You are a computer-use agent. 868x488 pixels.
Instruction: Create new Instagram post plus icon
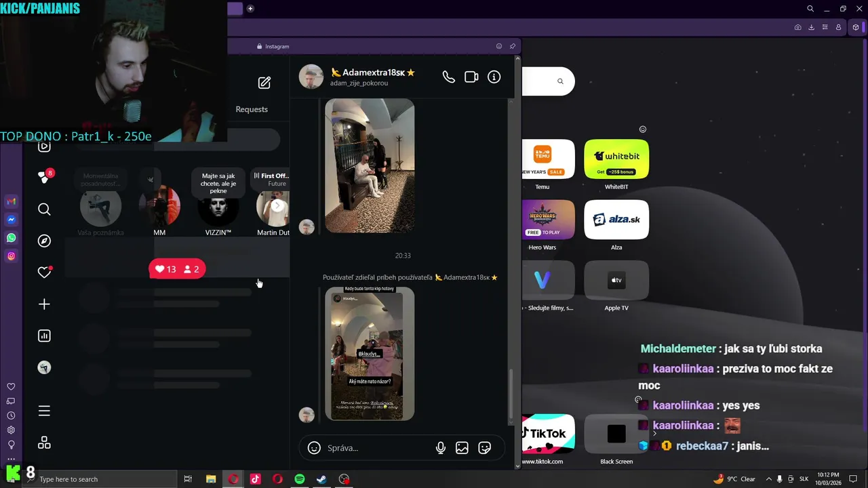[x=44, y=304]
